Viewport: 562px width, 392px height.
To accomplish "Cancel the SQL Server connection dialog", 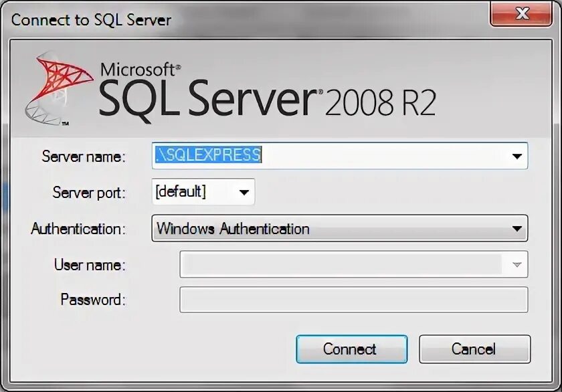I will (x=474, y=349).
